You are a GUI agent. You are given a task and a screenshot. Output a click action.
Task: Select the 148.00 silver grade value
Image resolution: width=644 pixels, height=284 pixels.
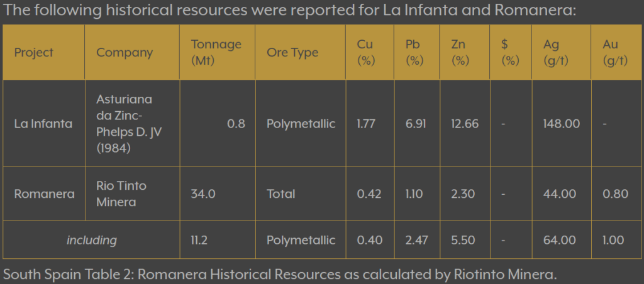pos(561,124)
